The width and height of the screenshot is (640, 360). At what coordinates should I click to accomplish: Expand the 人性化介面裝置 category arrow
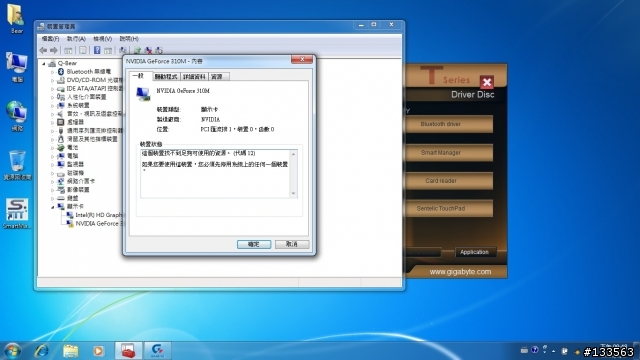[x=52, y=97]
